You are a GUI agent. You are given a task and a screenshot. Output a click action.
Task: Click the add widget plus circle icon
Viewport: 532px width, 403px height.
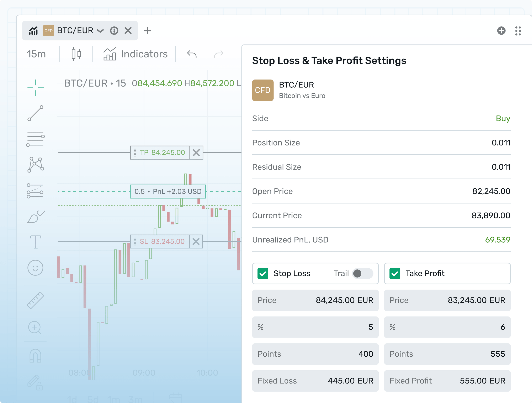(501, 31)
